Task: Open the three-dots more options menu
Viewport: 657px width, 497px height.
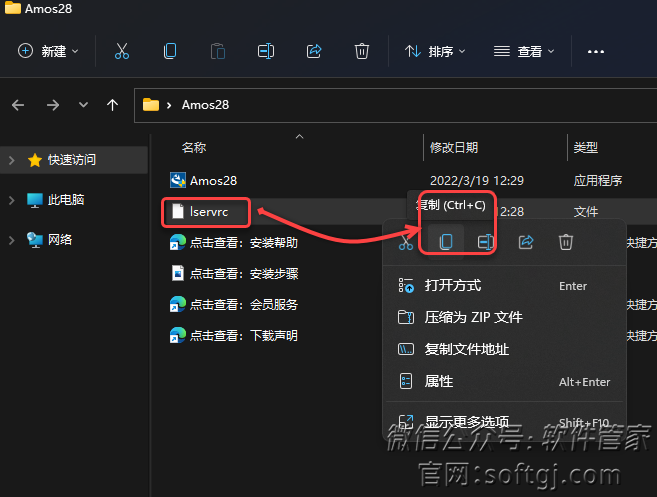Action: click(595, 52)
